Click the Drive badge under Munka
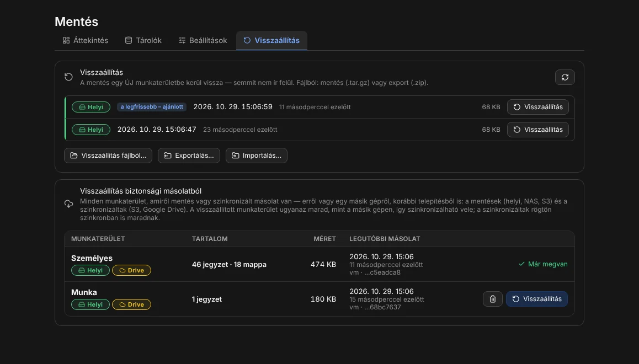The height and width of the screenshot is (364, 639). pos(132,304)
